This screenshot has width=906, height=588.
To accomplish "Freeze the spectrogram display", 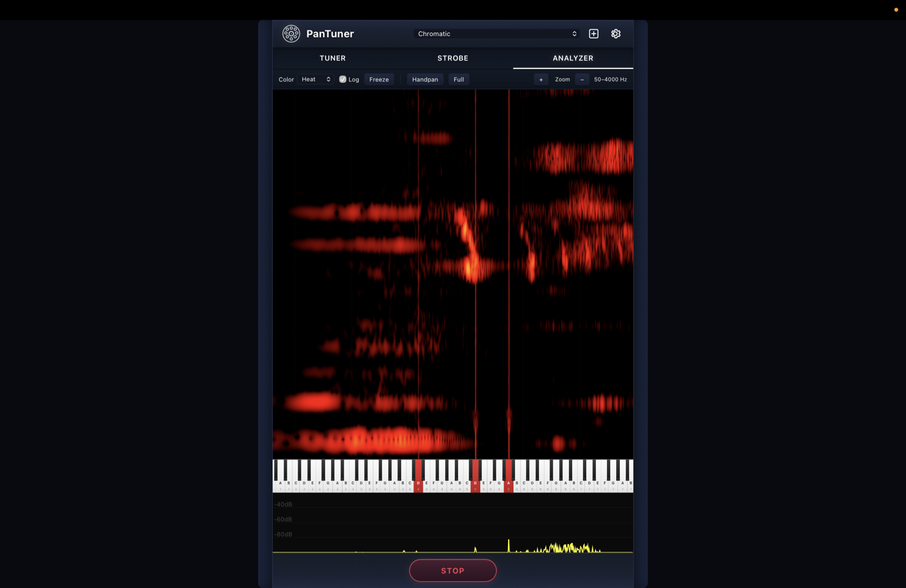I will 379,80.
